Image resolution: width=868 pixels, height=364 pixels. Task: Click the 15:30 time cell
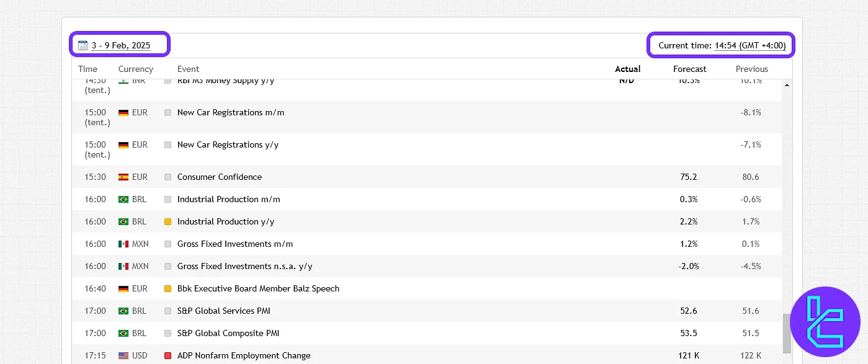96,177
